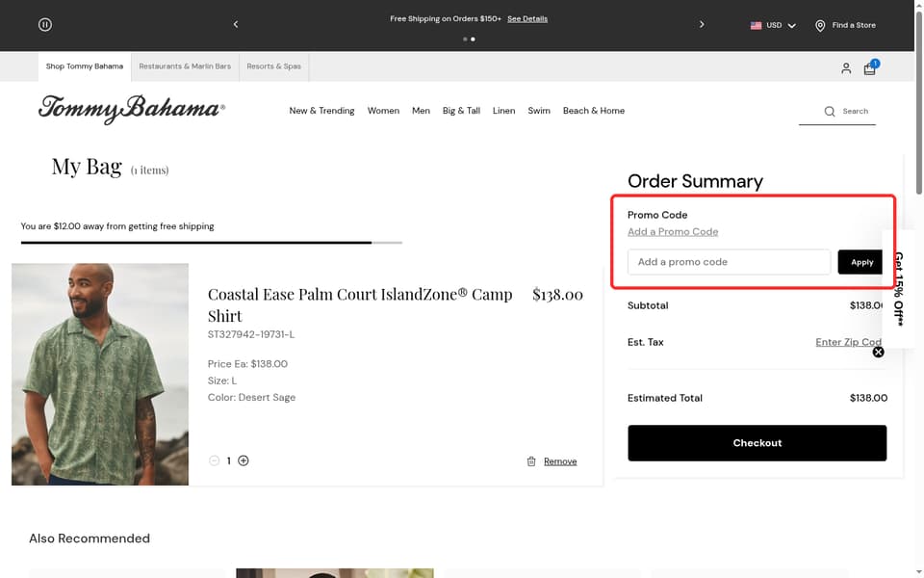Viewport: 924px width, 578px height.
Task: Open the shopping bag icon
Action: coord(870,67)
